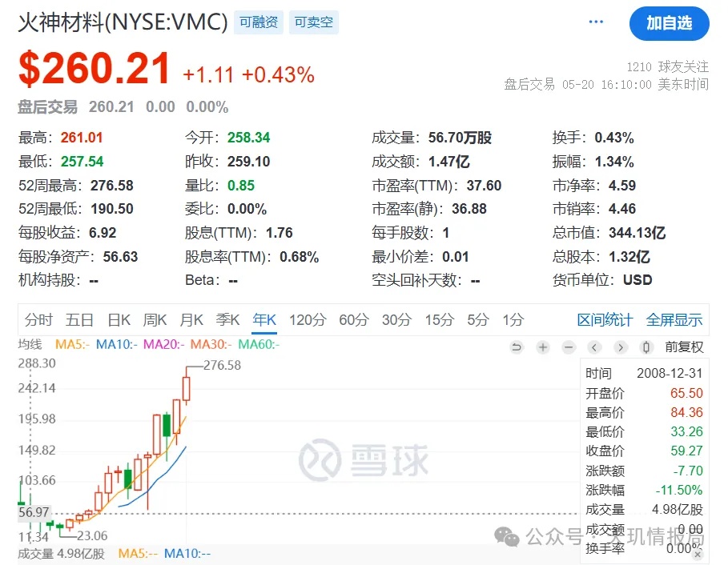
Task: Click the 每股收益 value 6.92
Action: (103, 233)
